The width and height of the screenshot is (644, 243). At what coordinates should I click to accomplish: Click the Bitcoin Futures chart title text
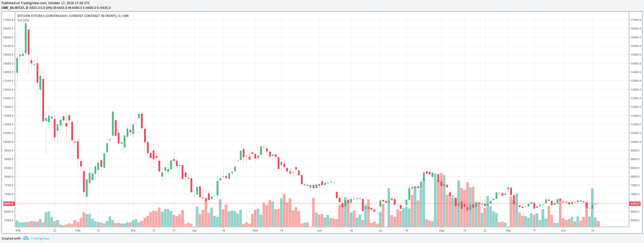coord(73,16)
